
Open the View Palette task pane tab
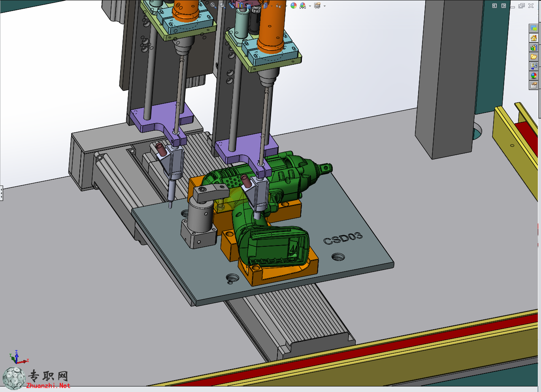[x=533, y=66]
